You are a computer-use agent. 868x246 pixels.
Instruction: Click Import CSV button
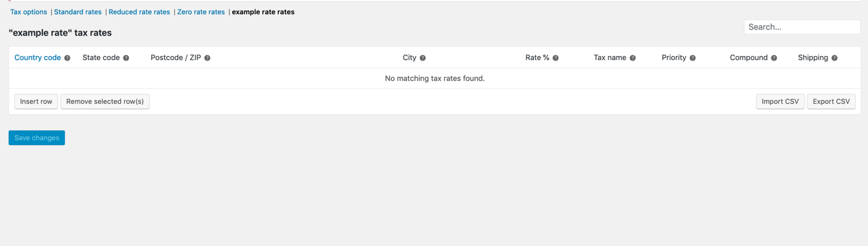(x=780, y=102)
